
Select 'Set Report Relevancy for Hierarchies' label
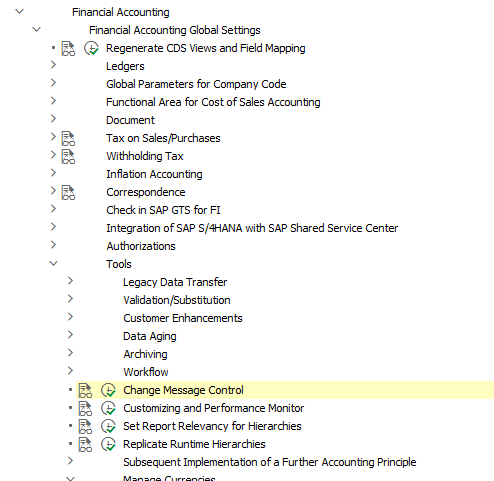tap(212, 426)
